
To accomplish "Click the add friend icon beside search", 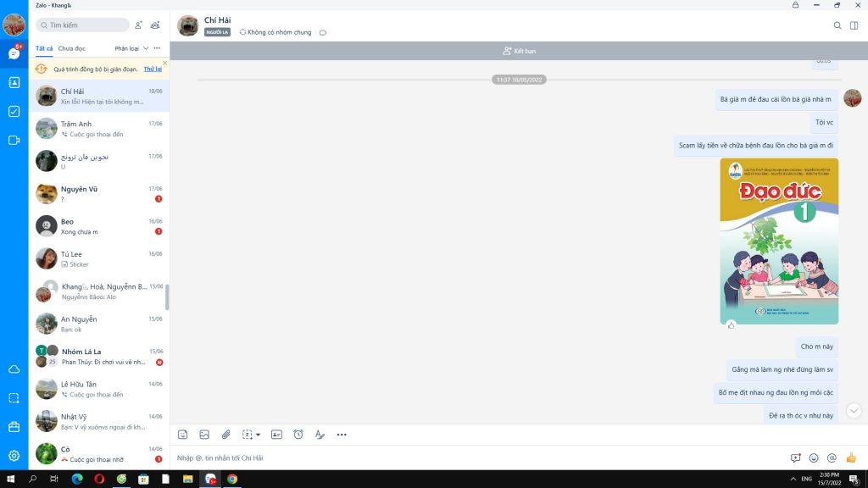I will (139, 25).
